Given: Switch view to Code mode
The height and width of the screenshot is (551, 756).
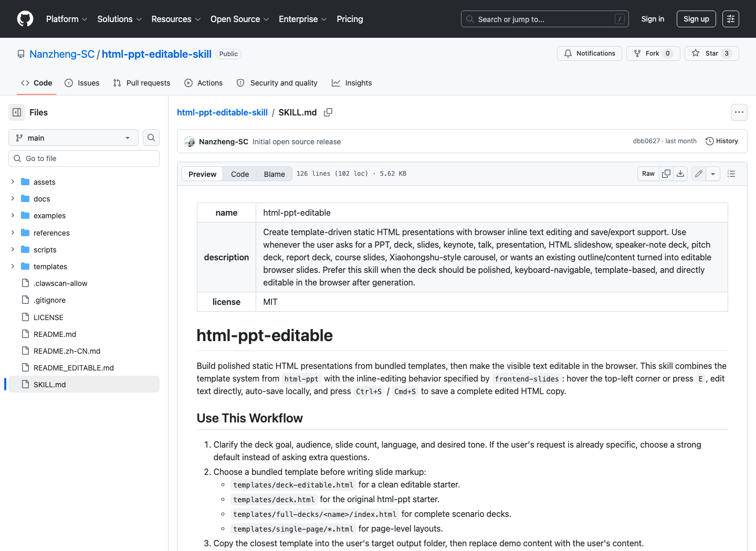Looking at the screenshot, I should [240, 174].
